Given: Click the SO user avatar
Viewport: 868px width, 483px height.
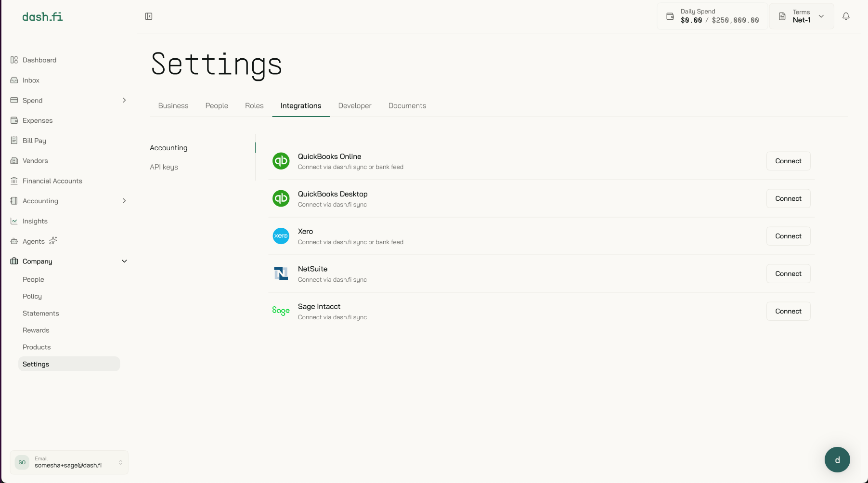Looking at the screenshot, I should point(22,462).
